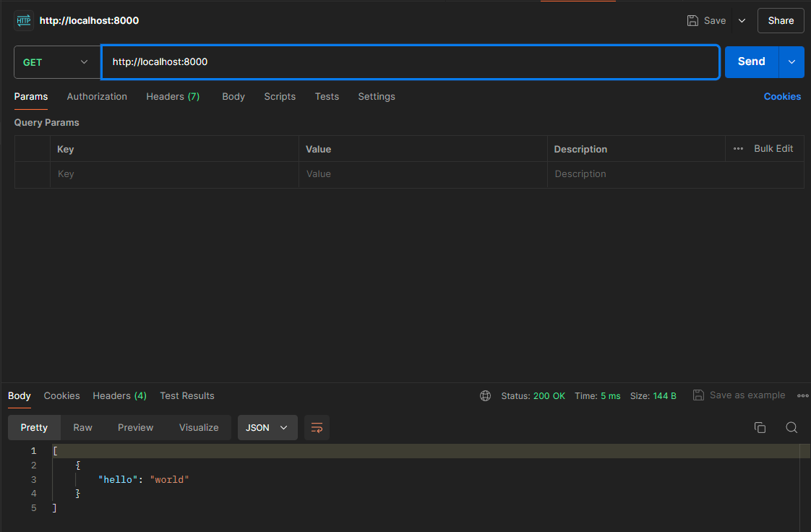This screenshot has width=811, height=532.
Task: Switch to the Params tab
Action: coord(31,97)
